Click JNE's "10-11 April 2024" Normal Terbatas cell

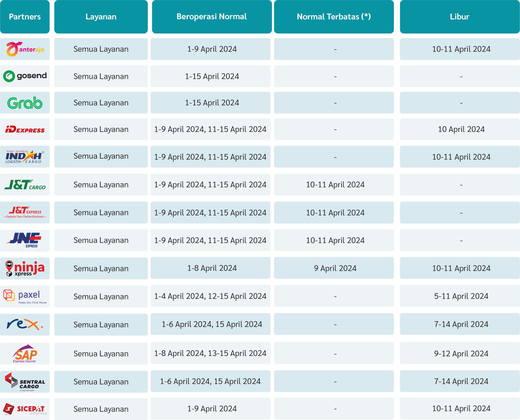[x=334, y=240]
